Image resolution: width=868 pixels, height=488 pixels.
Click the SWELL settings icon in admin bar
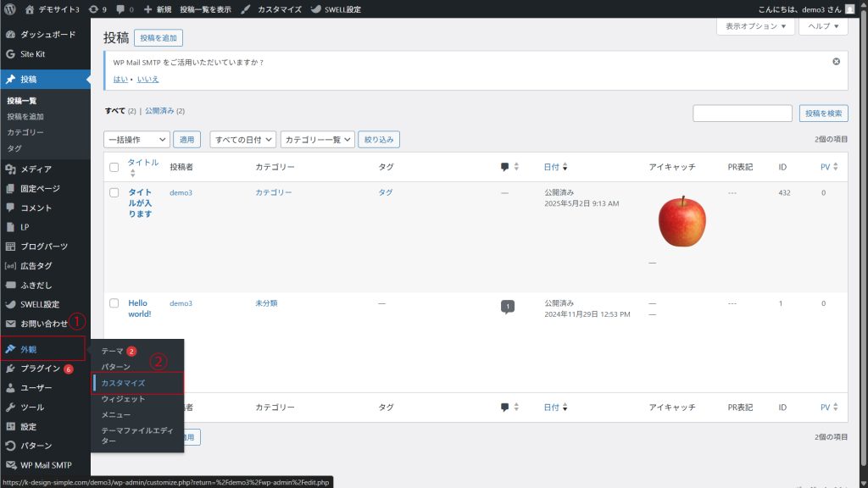[x=315, y=9]
